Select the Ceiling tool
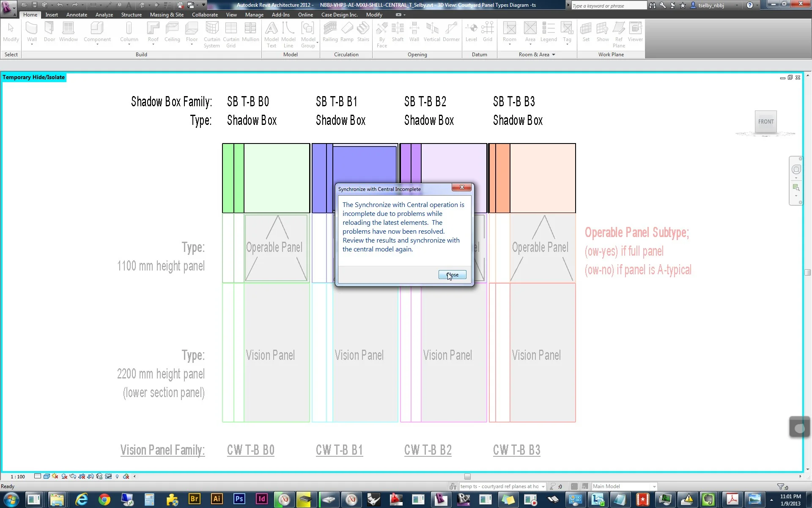The height and width of the screenshot is (508, 812). point(172,32)
